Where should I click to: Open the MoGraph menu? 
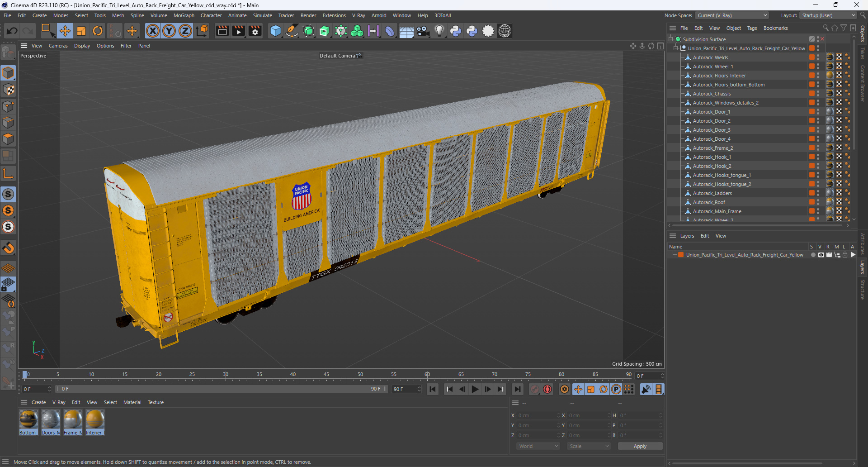pyautogui.click(x=184, y=15)
